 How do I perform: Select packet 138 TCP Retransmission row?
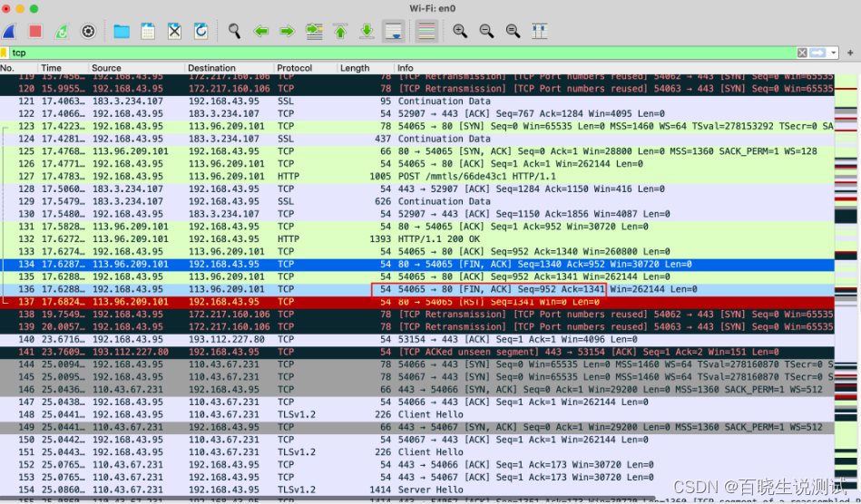point(417,315)
